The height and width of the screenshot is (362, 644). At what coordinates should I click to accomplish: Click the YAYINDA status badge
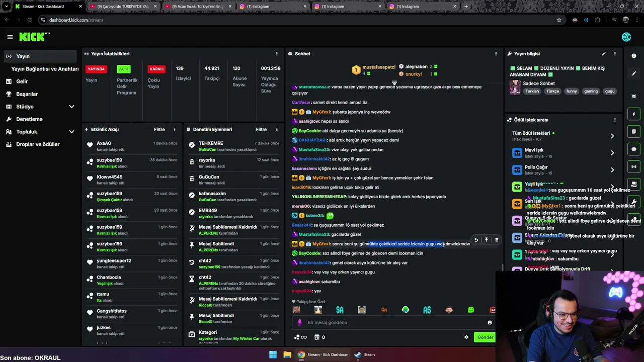tap(96, 69)
